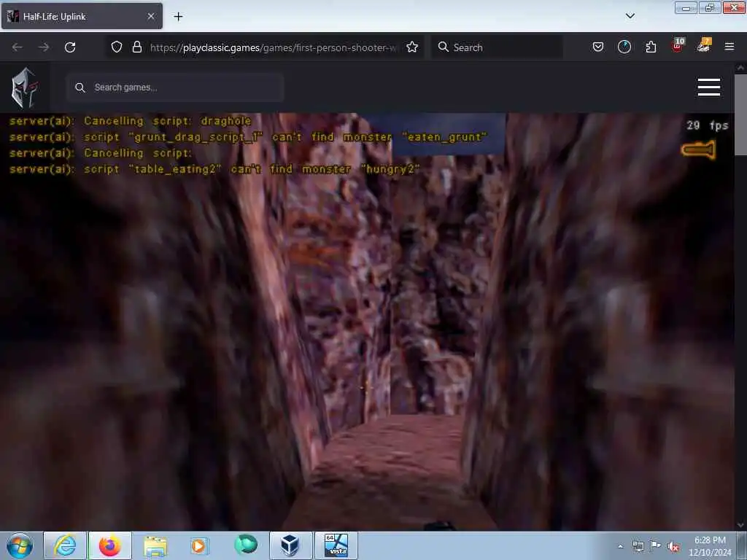Open Windows Explorer folder in taskbar
This screenshot has height=560, width=747.
155,546
